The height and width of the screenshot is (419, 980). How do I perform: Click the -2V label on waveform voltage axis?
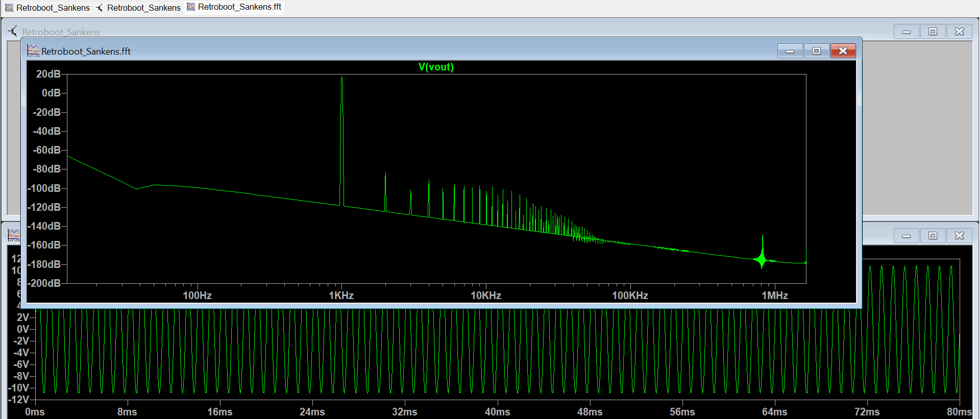pos(21,341)
